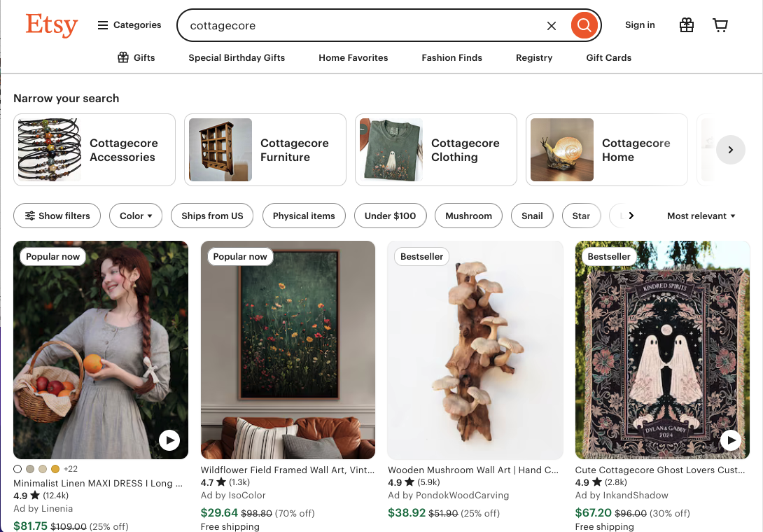Screen dimensions: 763x532
Task: Select the yellow color swatch on the dress listing
Action: 55,469
